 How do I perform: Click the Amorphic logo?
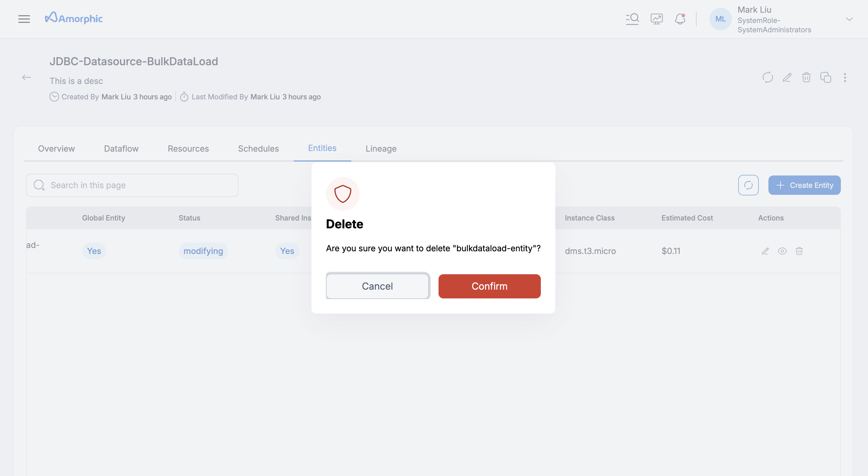point(74,18)
